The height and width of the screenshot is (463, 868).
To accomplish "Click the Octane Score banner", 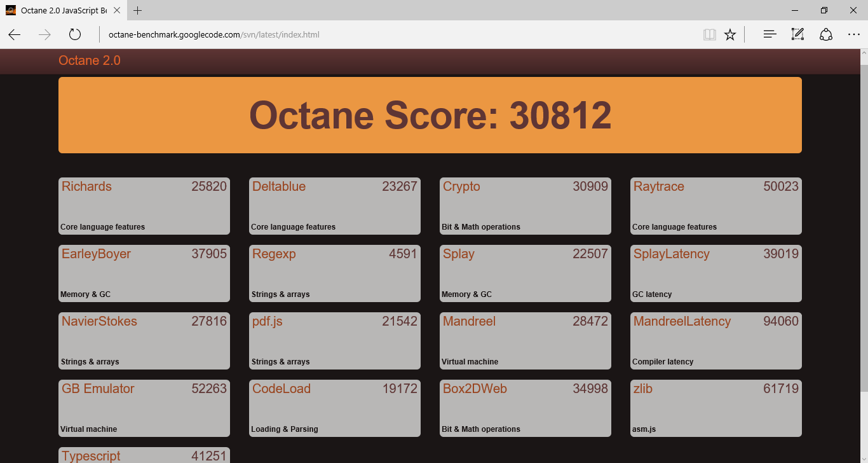I will [x=430, y=115].
